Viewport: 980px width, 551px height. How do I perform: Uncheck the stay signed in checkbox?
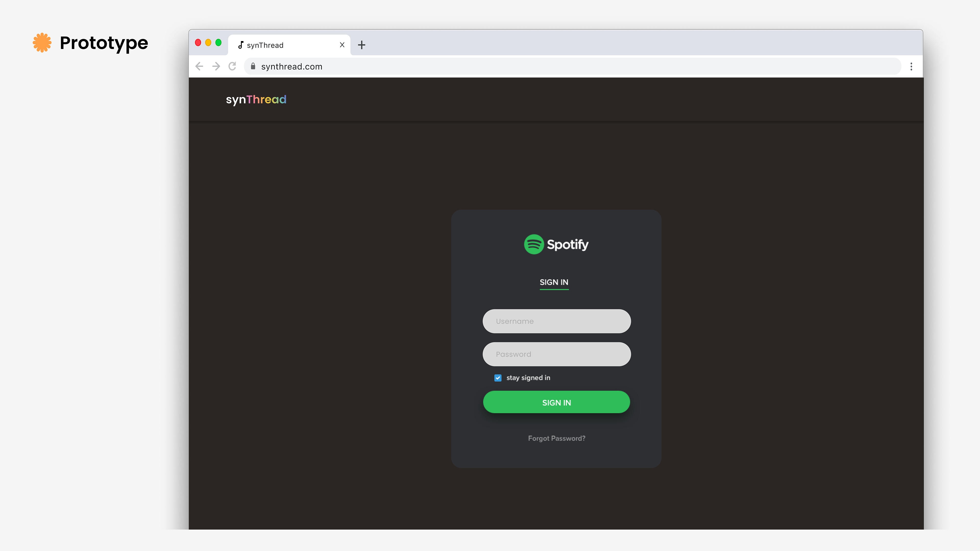[498, 378]
